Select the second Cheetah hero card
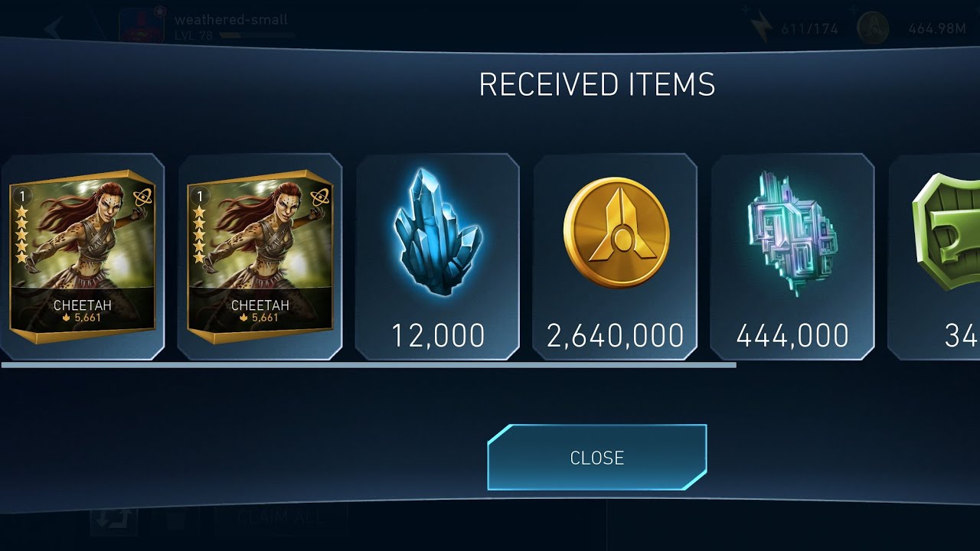Image resolution: width=980 pixels, height=551 pixels. click(x=260, y=257)
